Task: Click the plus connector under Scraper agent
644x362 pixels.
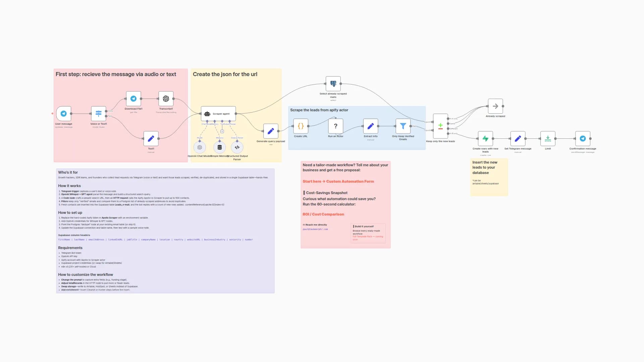Action: pos(222,131)
